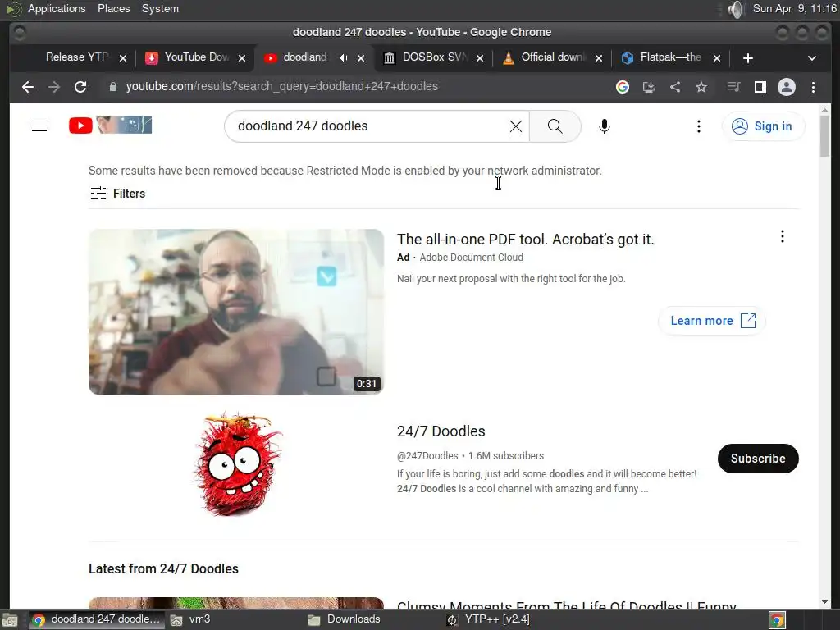
Task: Open the Filters options
Action: pos(118,194)
